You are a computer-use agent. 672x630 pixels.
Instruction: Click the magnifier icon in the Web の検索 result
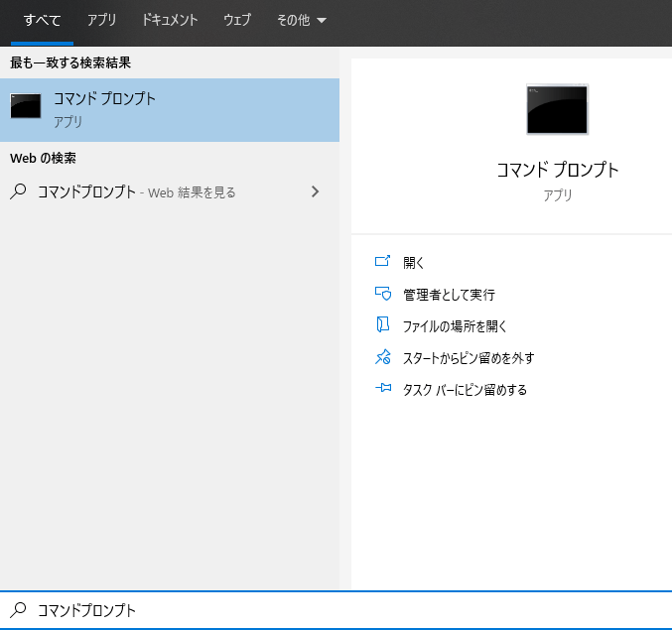tap(18, 191)
